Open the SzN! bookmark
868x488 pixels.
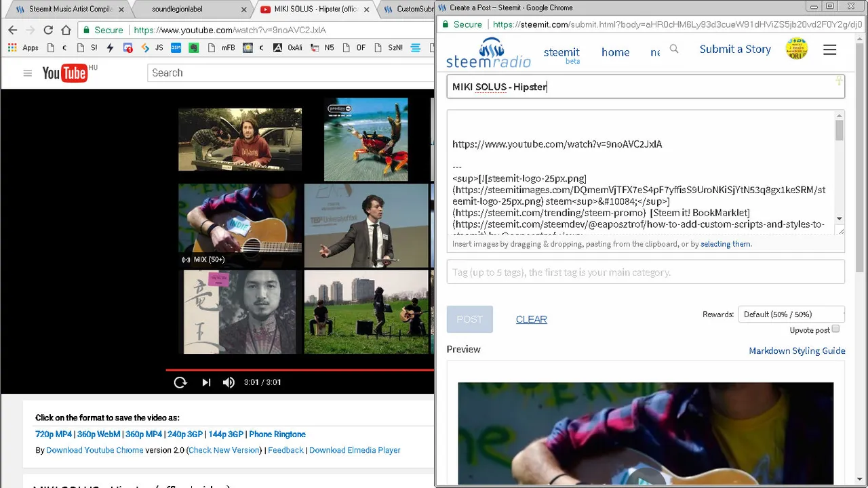(x=389, y=48)
